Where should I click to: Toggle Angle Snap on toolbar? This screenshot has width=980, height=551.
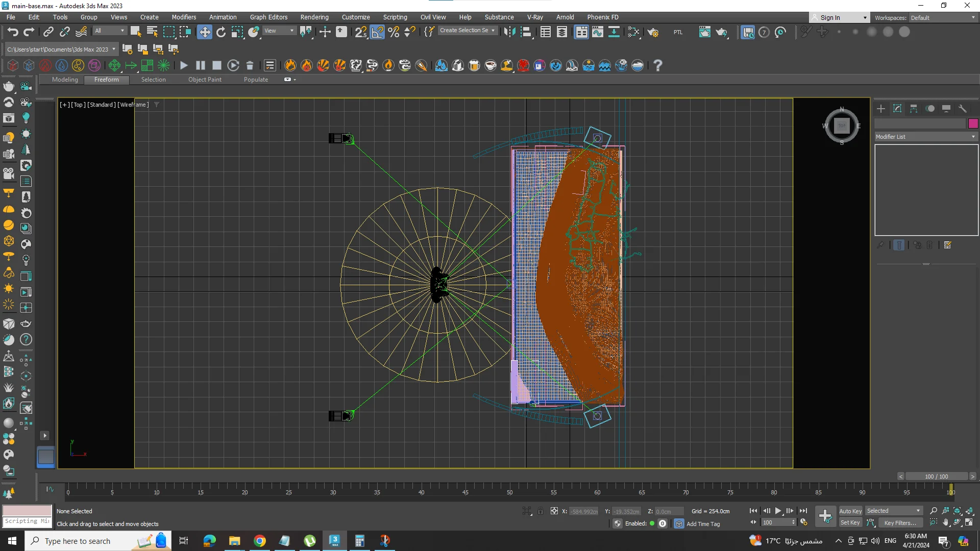pyautogui.click(x=377, y=32)
